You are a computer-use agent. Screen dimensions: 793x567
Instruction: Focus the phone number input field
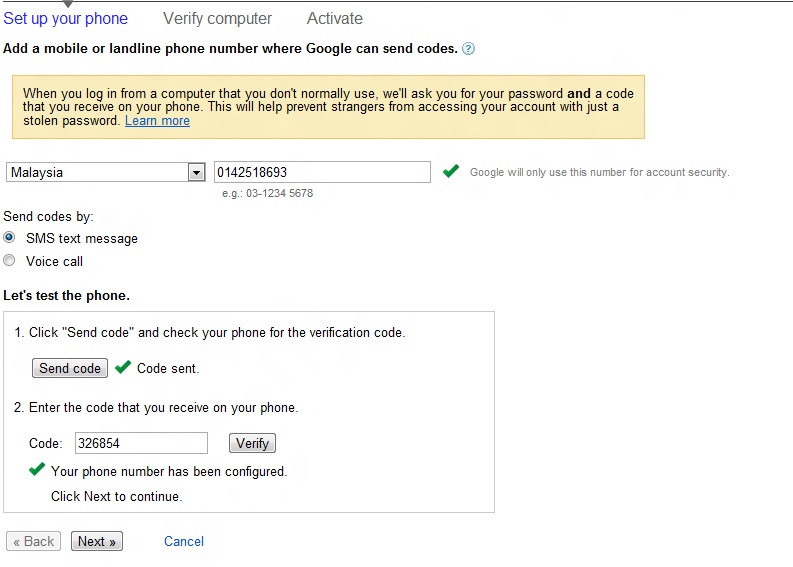tap(322, 172)
